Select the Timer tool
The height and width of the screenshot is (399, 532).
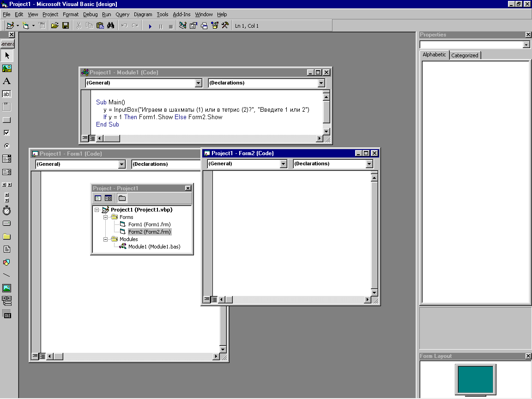point(7,211)
